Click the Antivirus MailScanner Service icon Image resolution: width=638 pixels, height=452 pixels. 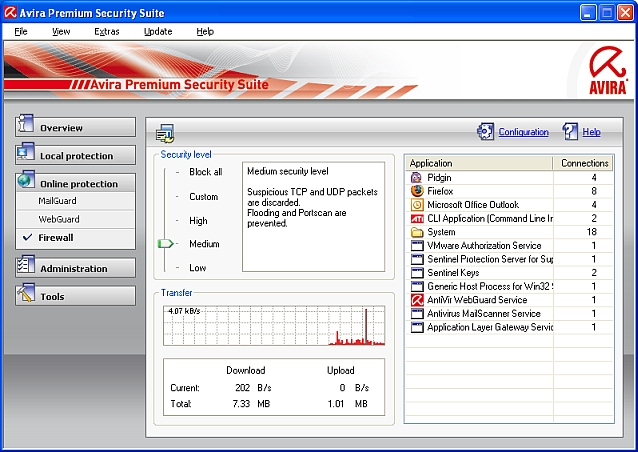(x=417, y=314)
